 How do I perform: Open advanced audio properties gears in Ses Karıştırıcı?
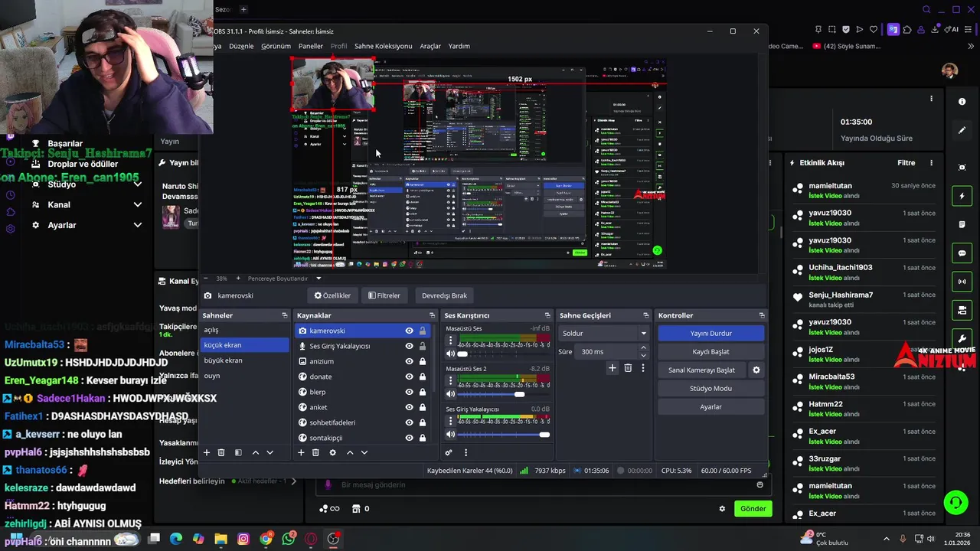coord(449,452)
